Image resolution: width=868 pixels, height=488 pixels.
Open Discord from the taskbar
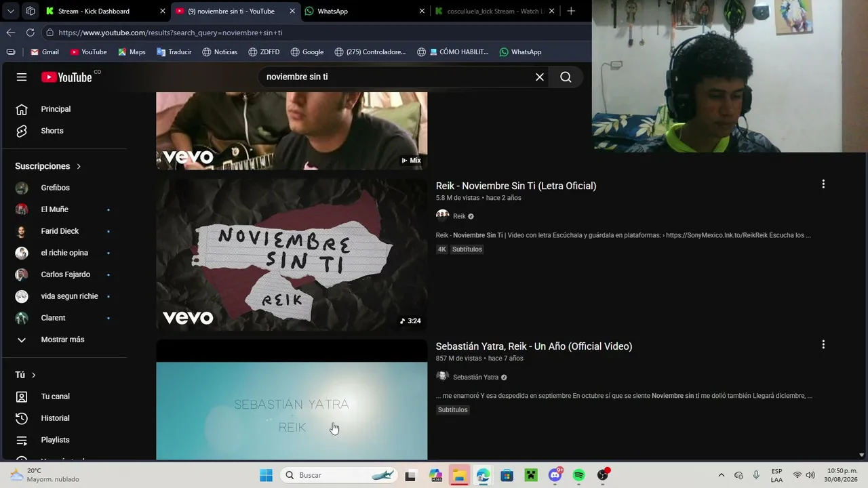tap(555, 475)
